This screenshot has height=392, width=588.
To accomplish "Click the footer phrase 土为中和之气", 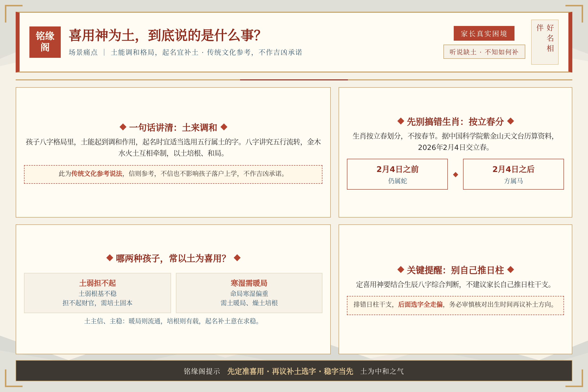I will [382, 371].
